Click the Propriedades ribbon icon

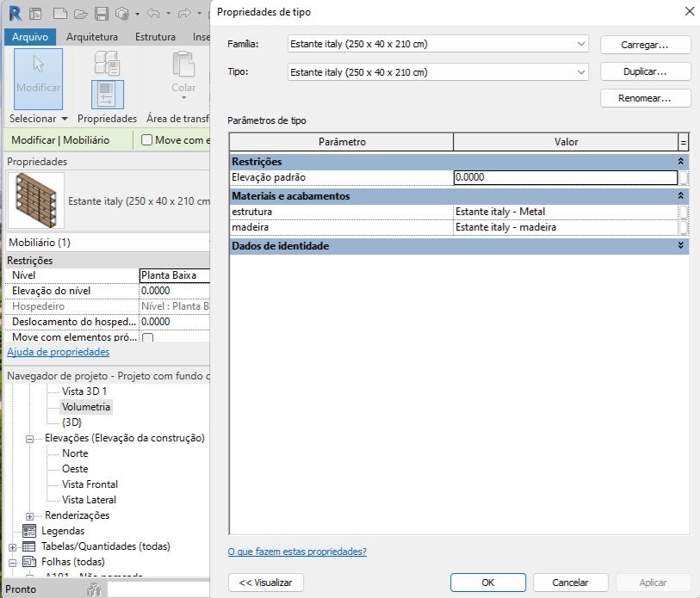click(x=107, y=94)
